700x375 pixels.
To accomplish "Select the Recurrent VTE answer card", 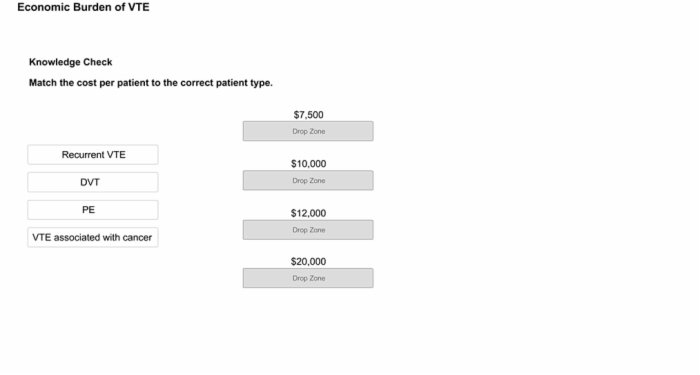I will [93, 154].
